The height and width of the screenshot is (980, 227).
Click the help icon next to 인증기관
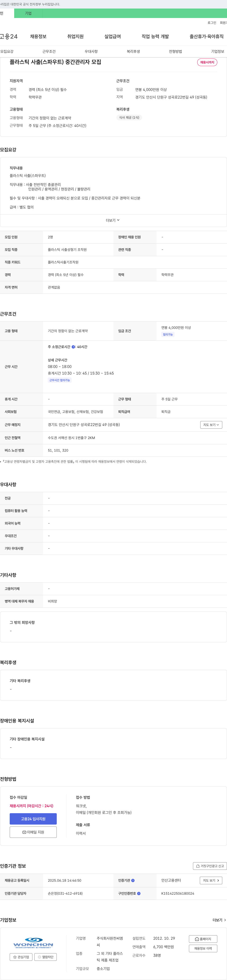[x=133, y=880]
